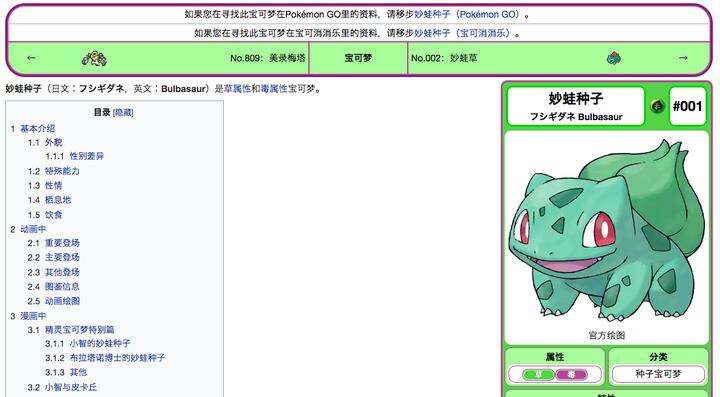Hide the table of contents via 隐藏
Screen dimensions: 720x397
tap(123, 112)
